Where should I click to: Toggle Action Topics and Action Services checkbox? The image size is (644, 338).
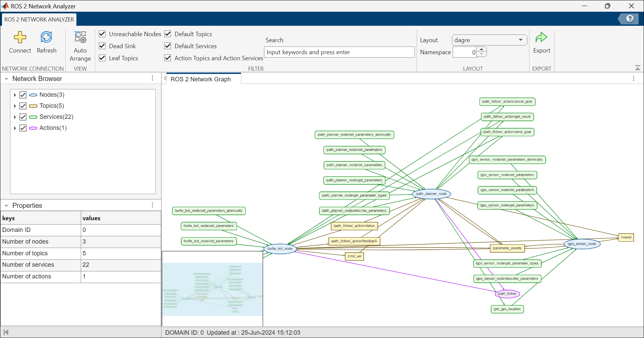click(x=168, y=58)
